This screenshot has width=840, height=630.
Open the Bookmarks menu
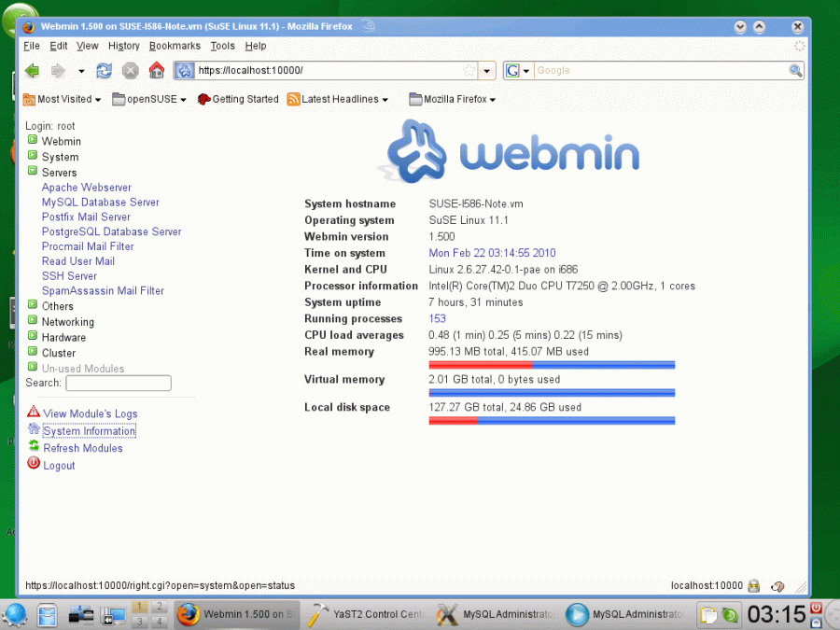[x=175, y=46]
